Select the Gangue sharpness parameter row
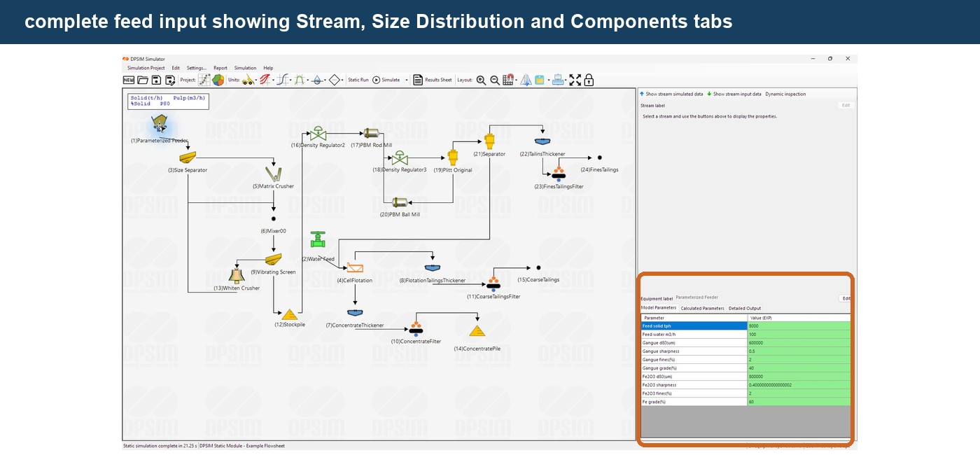The image size is (980, 455). (x=745, y=351)
